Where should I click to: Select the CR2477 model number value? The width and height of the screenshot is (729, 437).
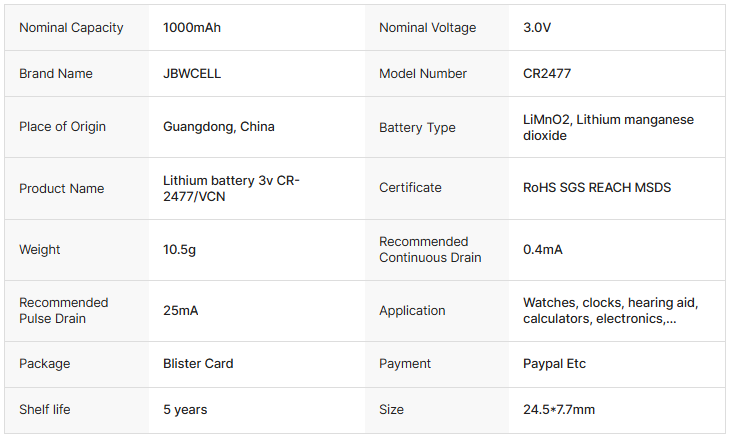click(x=547, y=74)
